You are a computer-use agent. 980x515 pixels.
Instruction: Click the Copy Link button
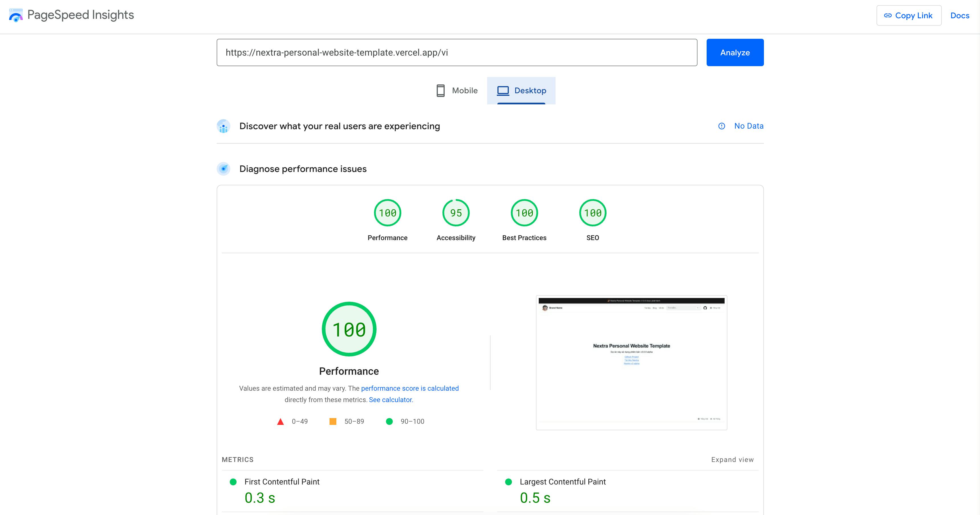coord(909,15)
